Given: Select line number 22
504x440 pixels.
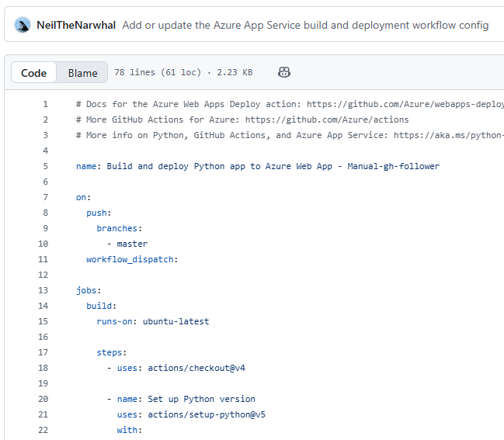Looking at the screenshot, I should click(43, 430).
